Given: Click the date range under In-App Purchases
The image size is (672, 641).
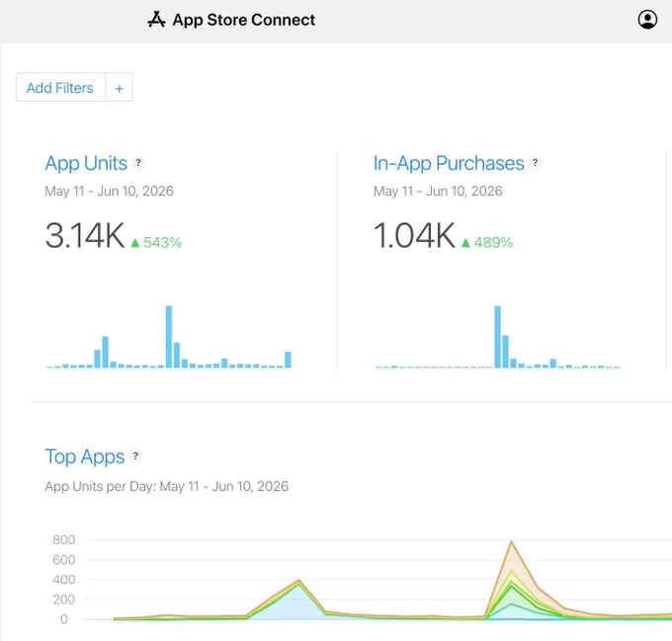Looking at the screenshot, I should pyautogui.click(x=438, y=191).
